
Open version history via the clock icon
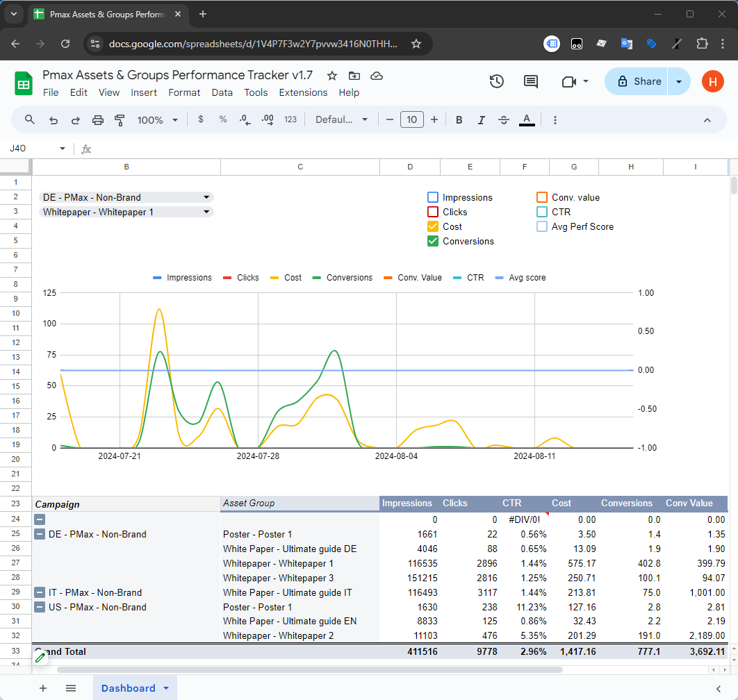[x=497, y=81]
